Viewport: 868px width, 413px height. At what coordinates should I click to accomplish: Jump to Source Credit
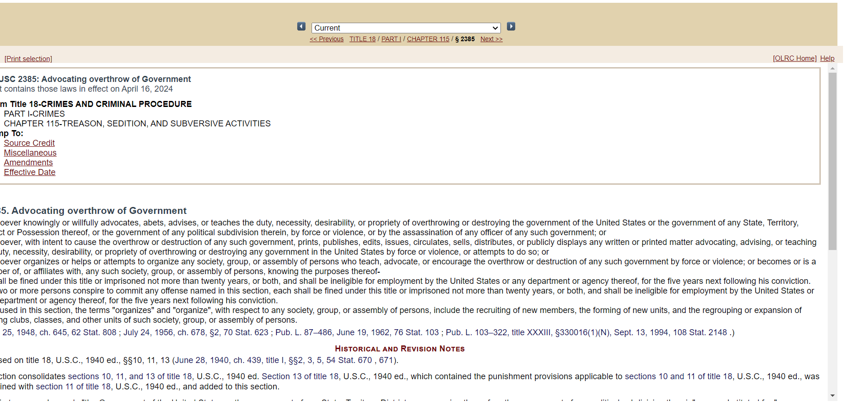point(29,143)
